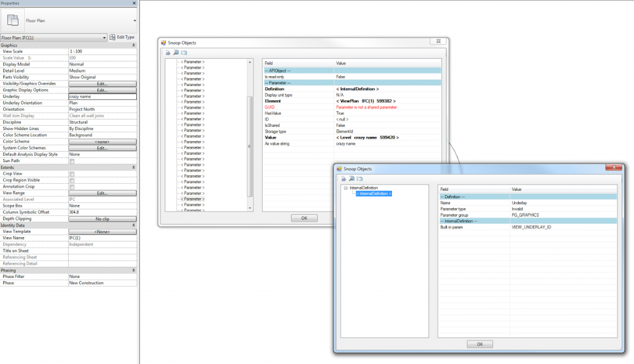The height and width of the screenshot is (364, 634).
Task: Click the Snoop Objects title bar application icon
Action: point(165,43)
